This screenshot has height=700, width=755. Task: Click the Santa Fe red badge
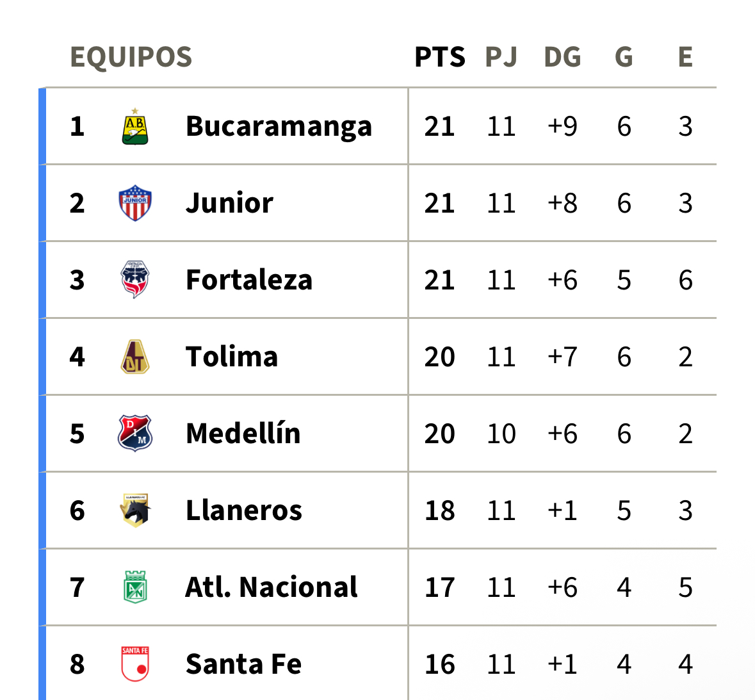pyautogui.click(x=135, y=664)
